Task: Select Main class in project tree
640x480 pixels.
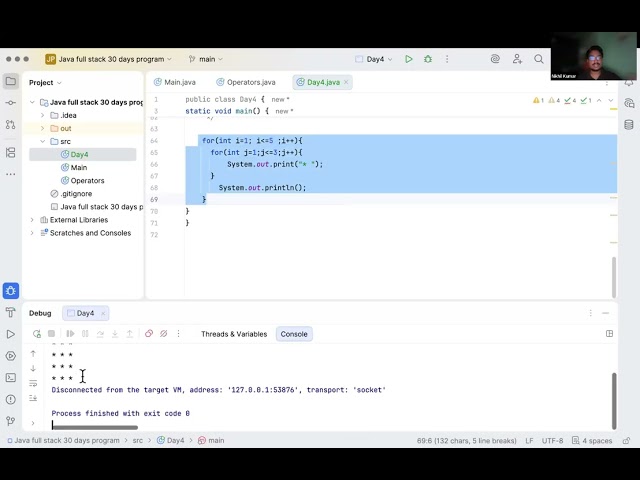Action: (74, 167)
